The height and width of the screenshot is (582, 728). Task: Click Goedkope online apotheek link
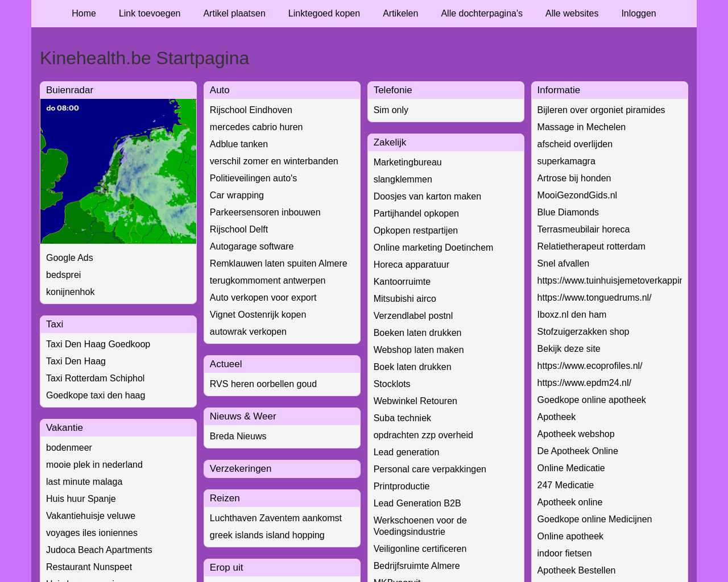[x=591, y=400]
